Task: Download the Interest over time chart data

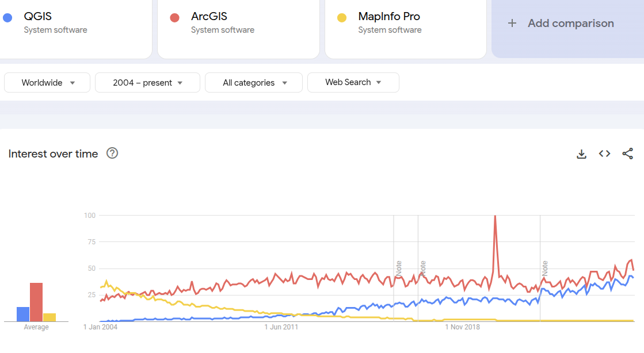Action: coord(582,154)
